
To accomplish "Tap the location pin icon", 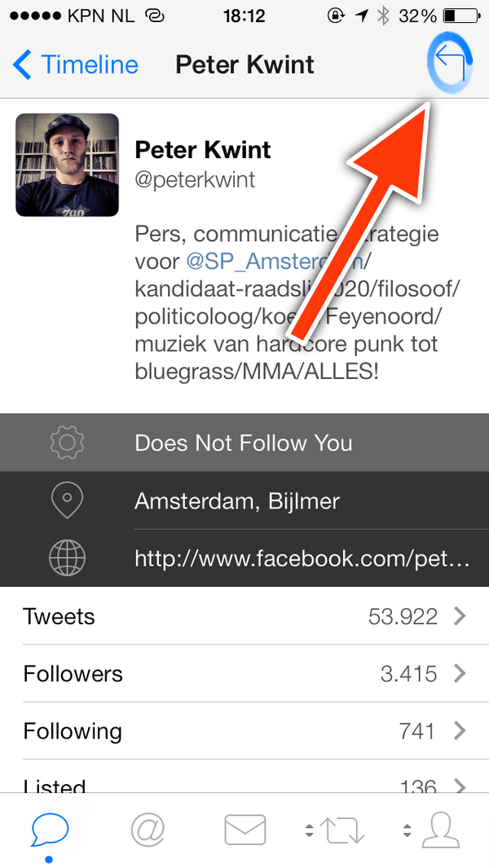I will [x=67, y=500].
